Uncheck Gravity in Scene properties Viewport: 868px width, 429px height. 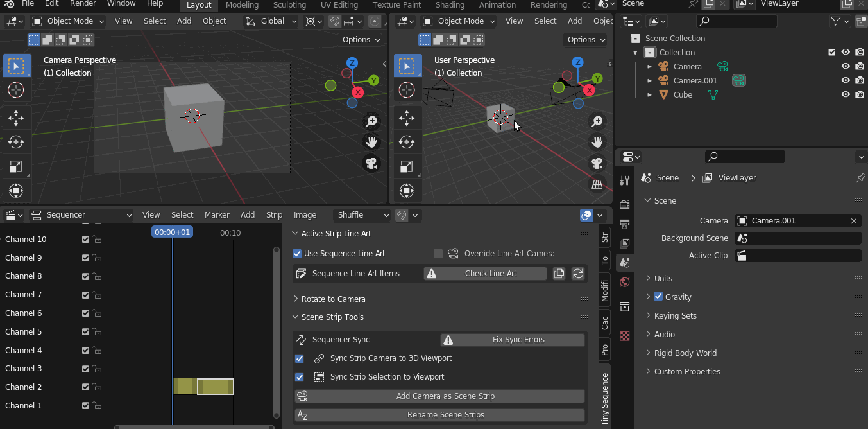(658, 297)
